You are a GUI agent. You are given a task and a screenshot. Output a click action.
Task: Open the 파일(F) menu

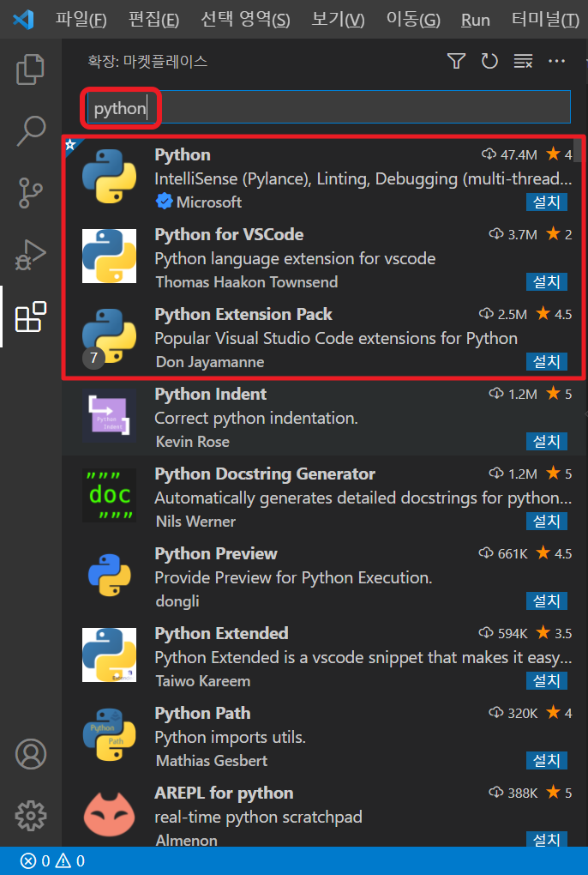click(x=81, y=20)
